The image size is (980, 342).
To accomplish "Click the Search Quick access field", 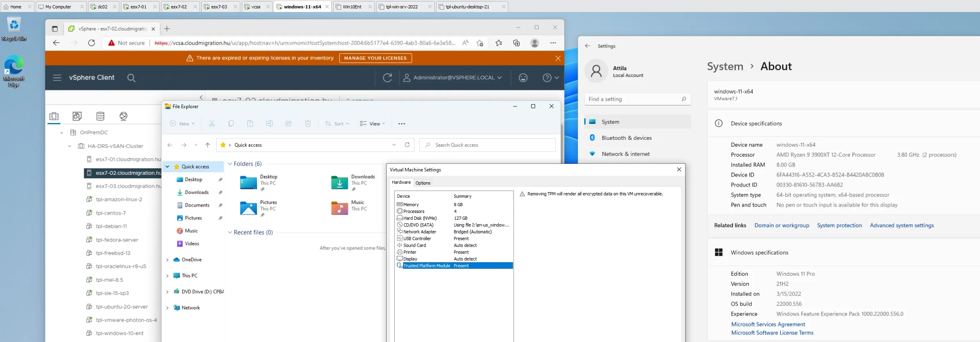I will (x=488, y=145).
